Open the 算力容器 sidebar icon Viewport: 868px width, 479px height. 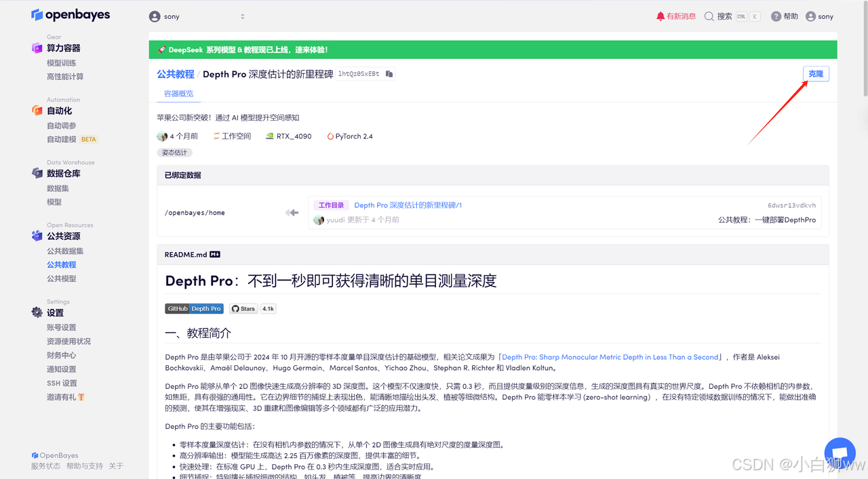tap(39, 47)
